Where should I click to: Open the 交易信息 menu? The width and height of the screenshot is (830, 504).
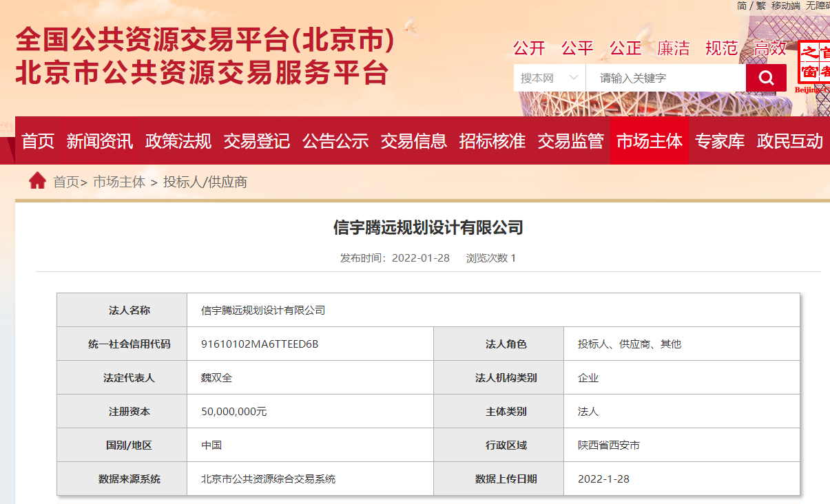(414, 141)
